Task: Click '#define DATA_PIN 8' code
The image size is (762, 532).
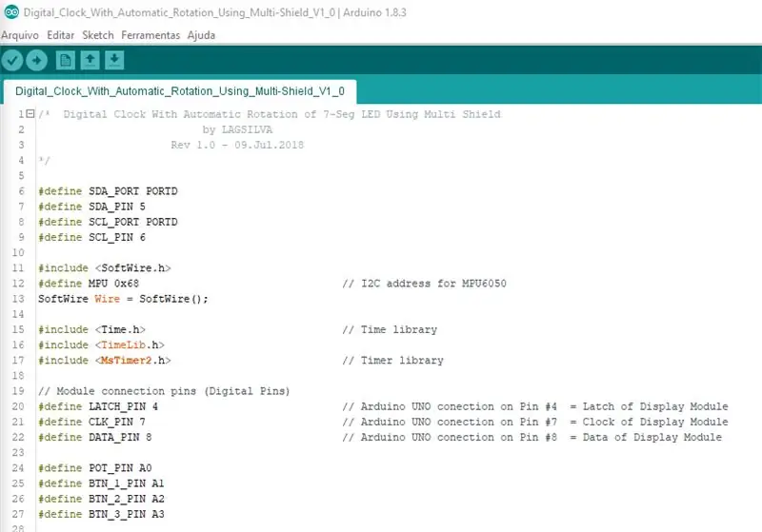Action: (x=95, y=438)
